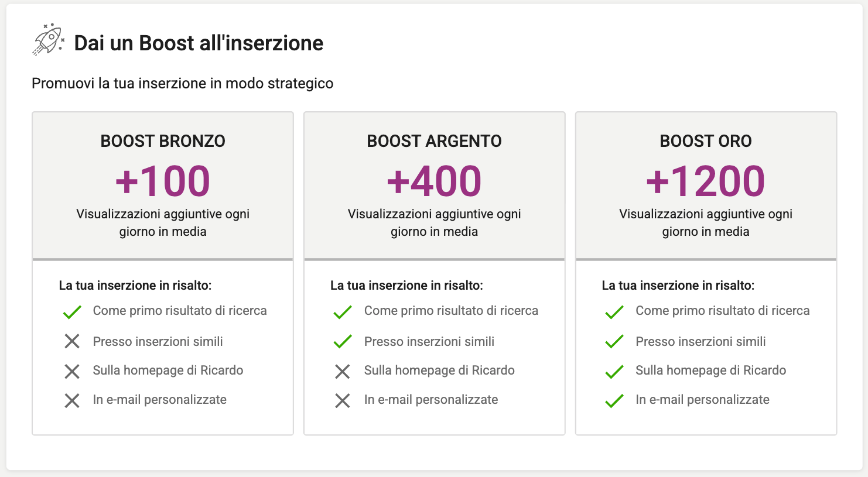Click the +100 visualizzazioni number
This screenshot has width=868, height=477.
163,181
